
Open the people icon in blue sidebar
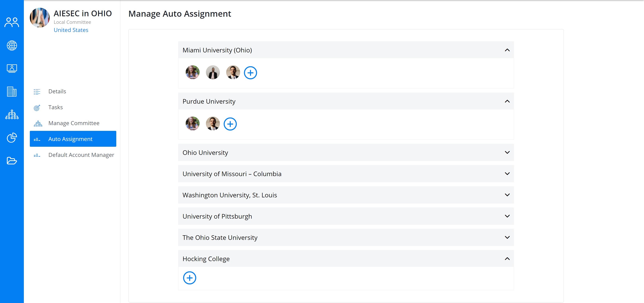click(12, 22)
